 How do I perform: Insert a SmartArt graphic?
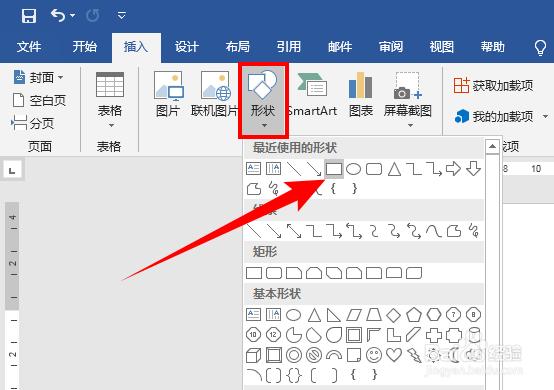tap(312, 94)
